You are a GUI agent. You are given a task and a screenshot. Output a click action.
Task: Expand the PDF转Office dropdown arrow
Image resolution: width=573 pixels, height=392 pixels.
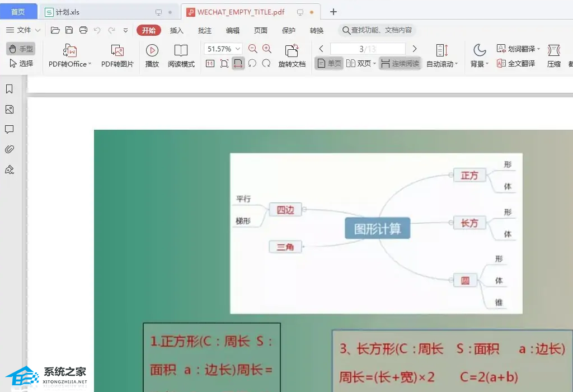(x=90, y=64)
